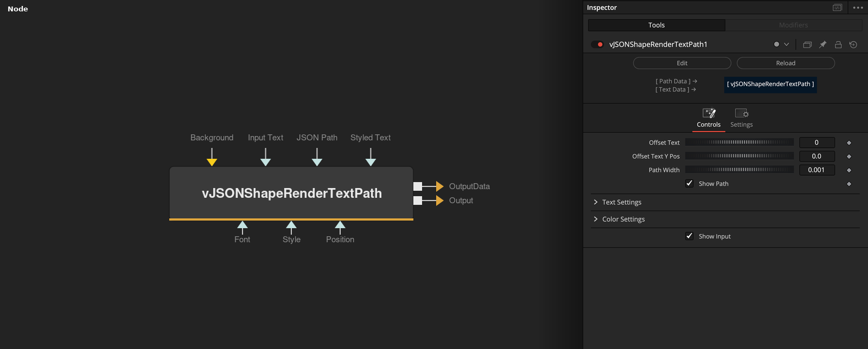
Task: Click the gray color dot in tool header
Action: pyautogui.click(x=776, y=44)
